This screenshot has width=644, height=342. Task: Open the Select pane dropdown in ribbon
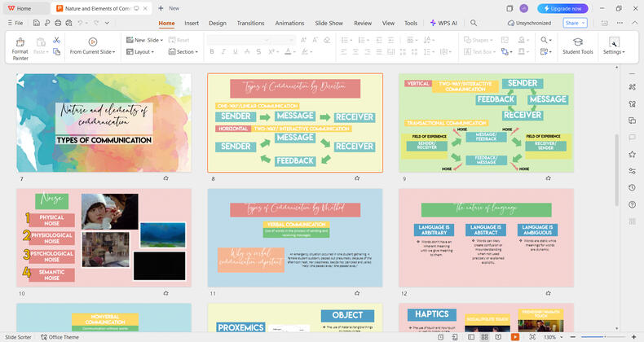coord(546,51)
